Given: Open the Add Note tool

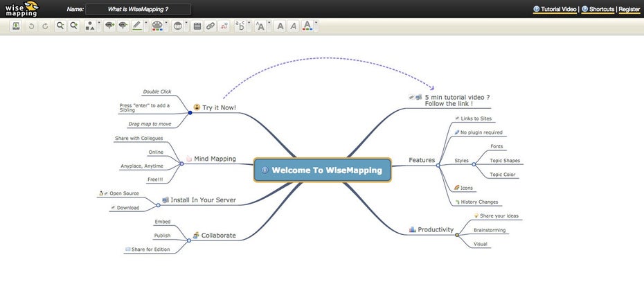Looking at the screenshot, I should coord(197,26).
